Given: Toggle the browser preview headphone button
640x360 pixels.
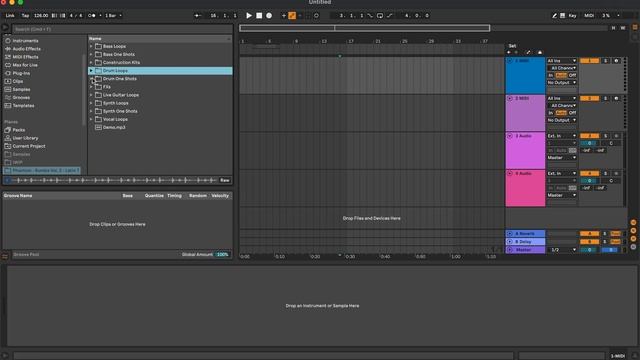Looking at the screenshot, I should coord(7,180).
